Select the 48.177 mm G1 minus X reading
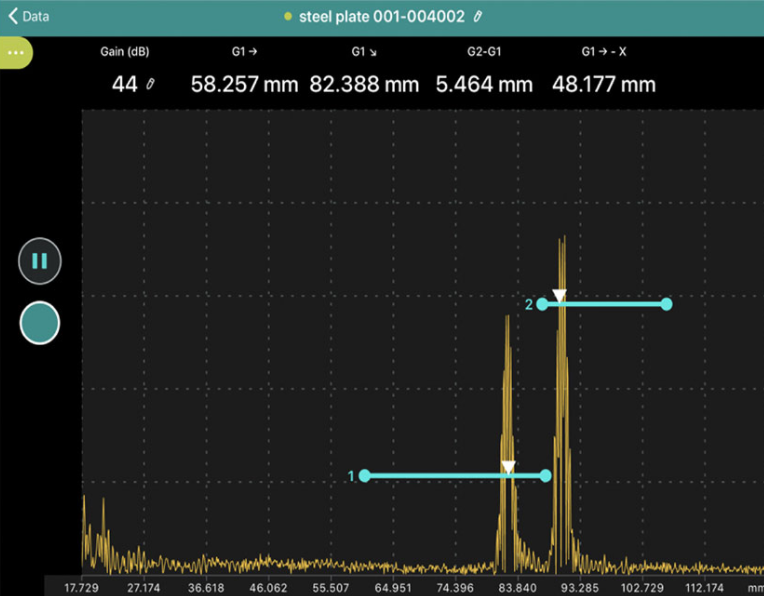764x596 pixels. [604, 85]
